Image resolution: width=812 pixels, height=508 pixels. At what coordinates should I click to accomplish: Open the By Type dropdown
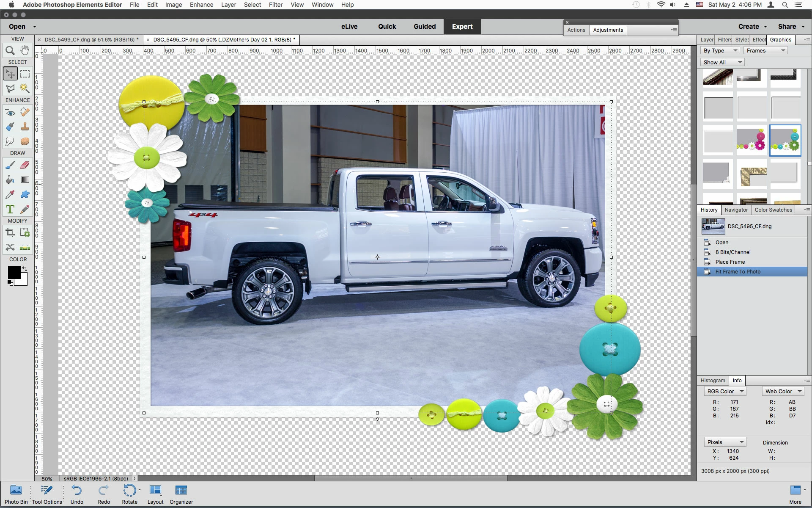720,50
